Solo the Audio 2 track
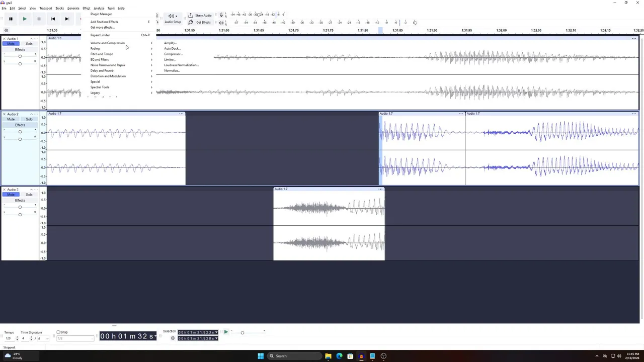644x362 pixels. click(29, 119)
